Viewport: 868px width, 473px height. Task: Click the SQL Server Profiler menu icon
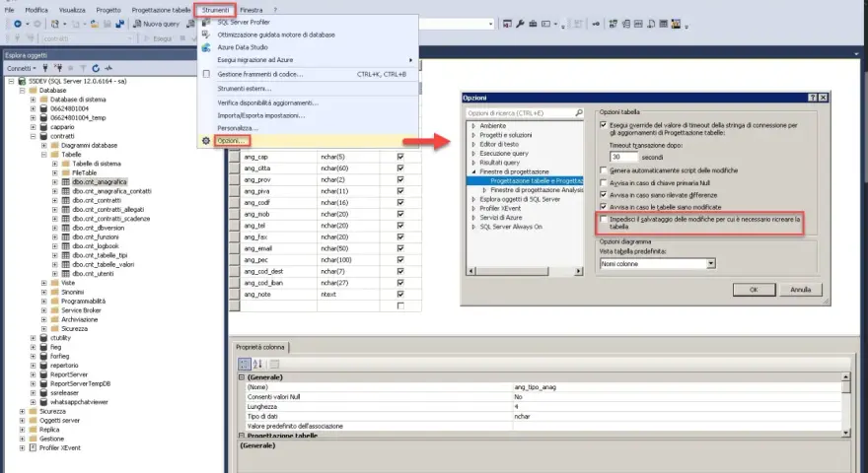tap(206, 22)
